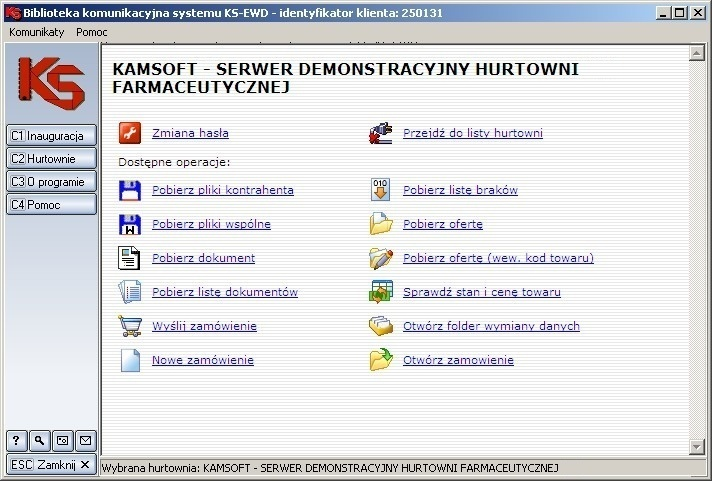Click the green-arrow folder icon for Otwórz zamowienie

(x=381, y=360)
